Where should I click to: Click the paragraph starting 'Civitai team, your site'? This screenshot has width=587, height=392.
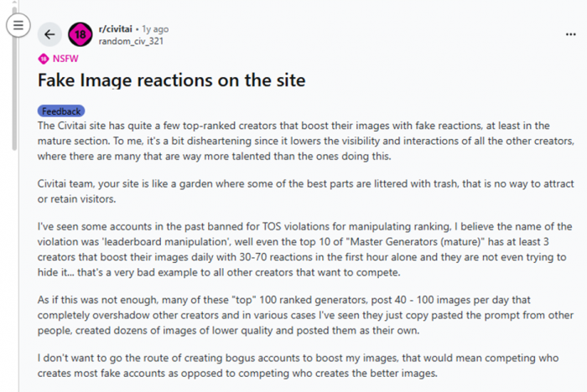coord(293,190)
